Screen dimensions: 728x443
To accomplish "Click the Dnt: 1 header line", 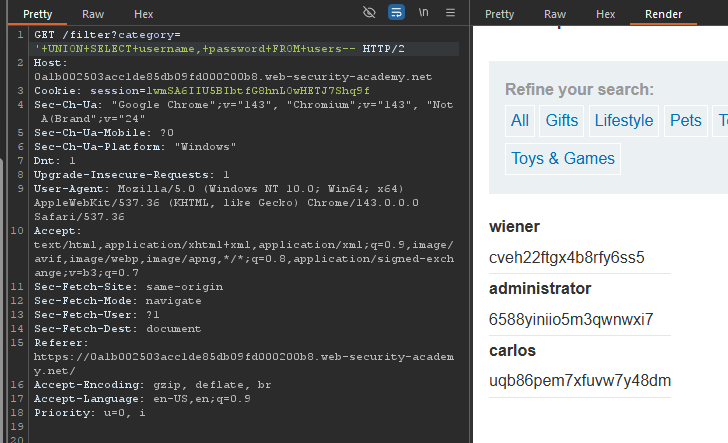I will [x=54, y=161].
